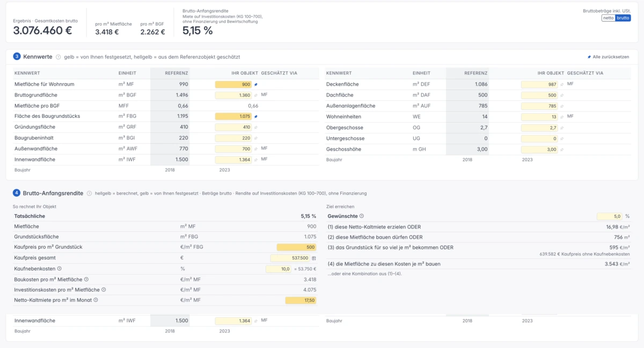Click Investitionskosten value 4.075
Viewport: 644px width, 348px height.
coord(310,290)
